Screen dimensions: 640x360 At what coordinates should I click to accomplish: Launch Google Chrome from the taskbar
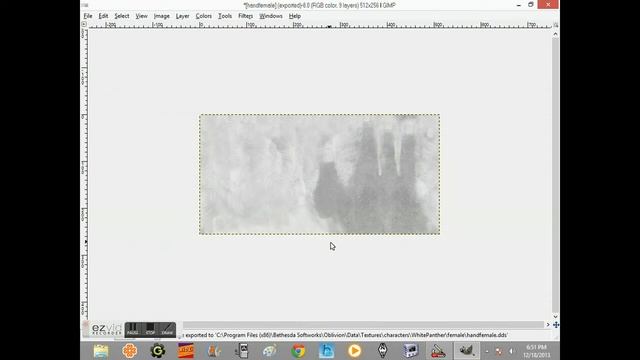[x=298, y=351]
